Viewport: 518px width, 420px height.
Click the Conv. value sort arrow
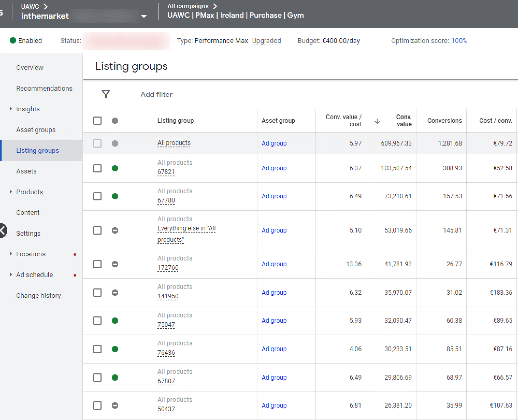pos(377,121)
